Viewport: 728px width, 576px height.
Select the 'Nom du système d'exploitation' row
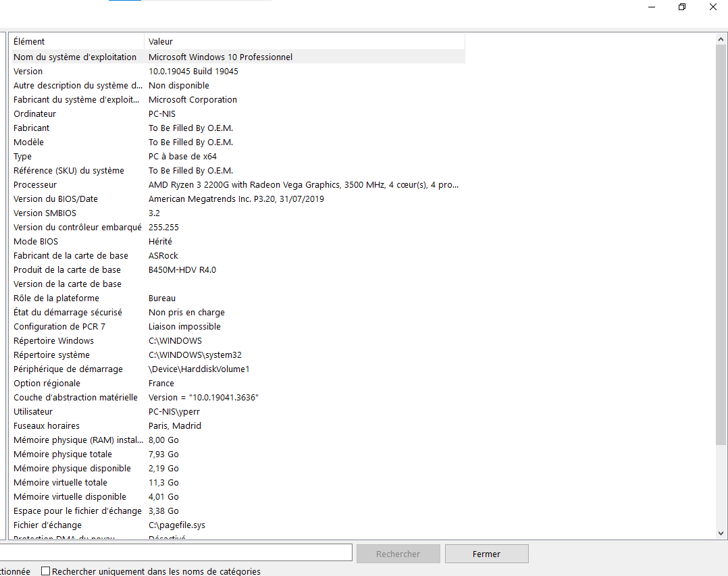(74, 57)
